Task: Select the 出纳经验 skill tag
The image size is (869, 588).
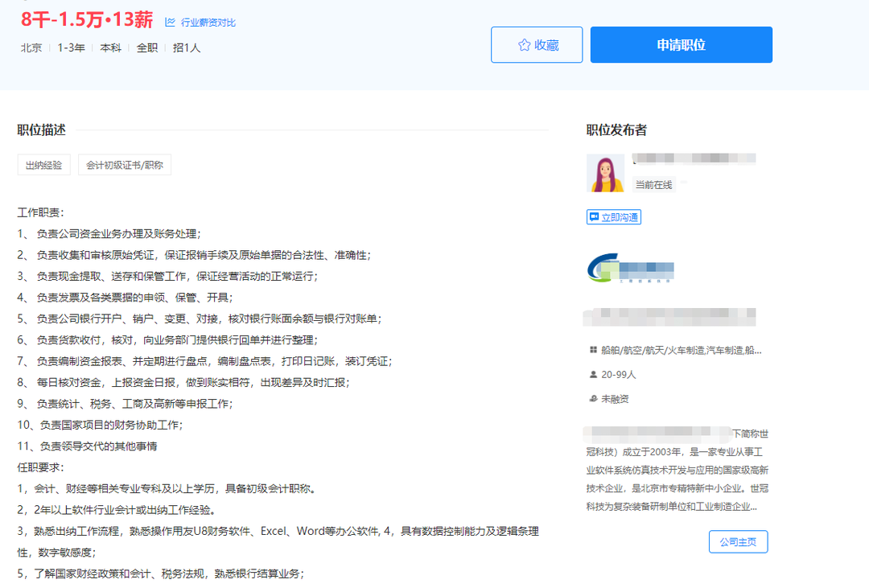Action: tap(43, 165)
